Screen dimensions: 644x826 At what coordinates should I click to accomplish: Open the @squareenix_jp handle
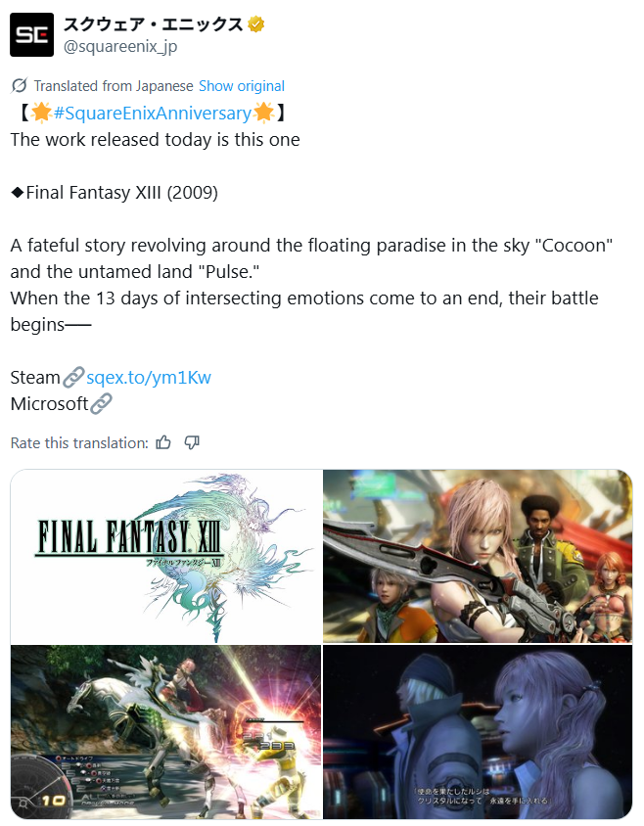pos(120,46)
